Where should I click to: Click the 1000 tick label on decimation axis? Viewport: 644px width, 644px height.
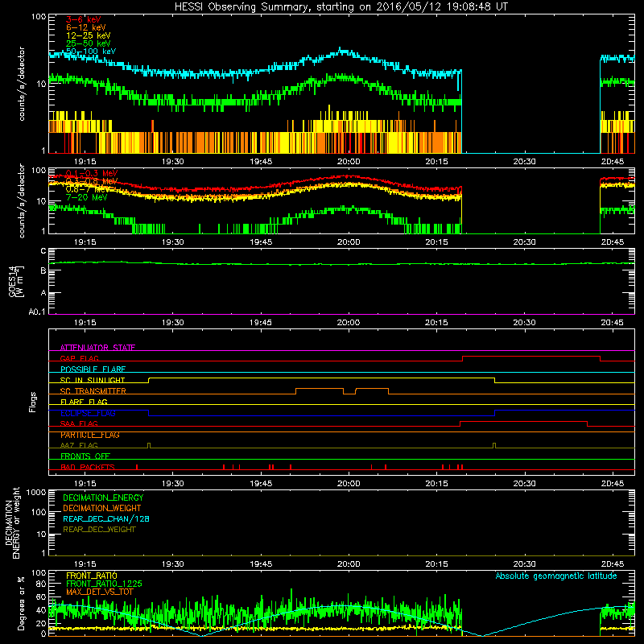point(36,493)
